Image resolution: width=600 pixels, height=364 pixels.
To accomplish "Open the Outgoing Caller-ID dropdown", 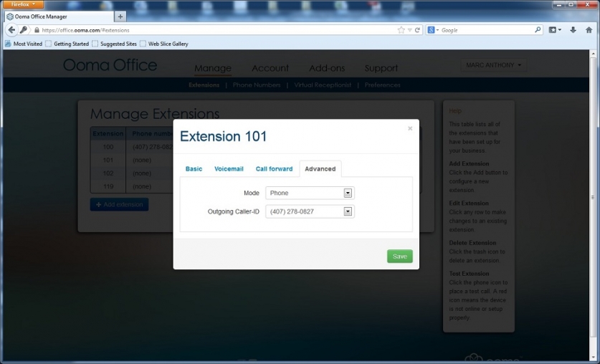I will click(x=310, y=211).
